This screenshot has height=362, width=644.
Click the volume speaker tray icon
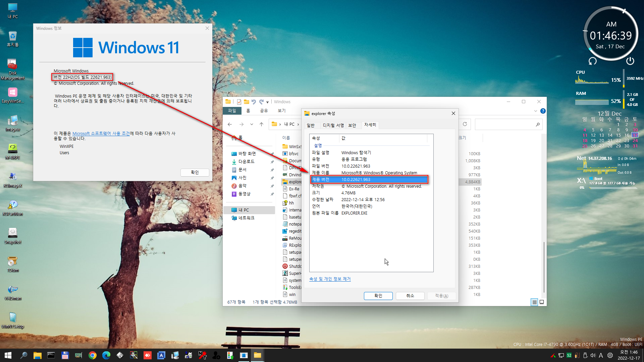(x=593, y=355)
